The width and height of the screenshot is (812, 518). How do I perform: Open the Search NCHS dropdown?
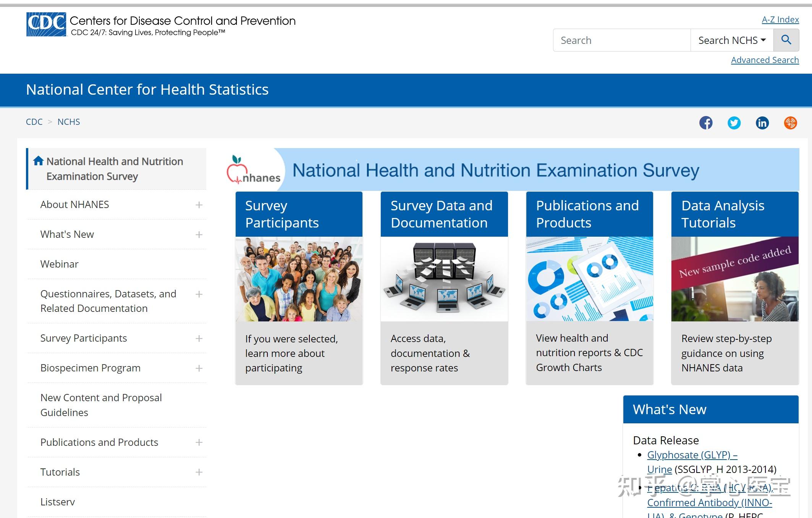point(732,40)
